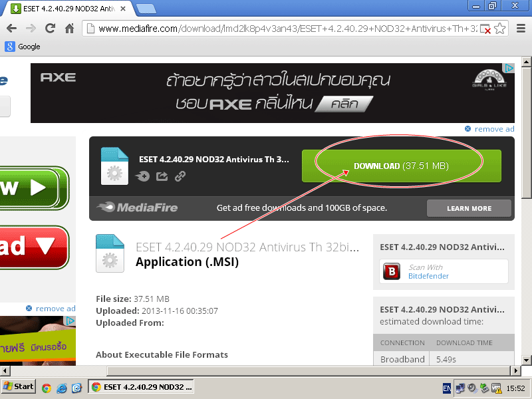Click the 5.49s download time value
The image size is (532, 399).
click(446, 359)
